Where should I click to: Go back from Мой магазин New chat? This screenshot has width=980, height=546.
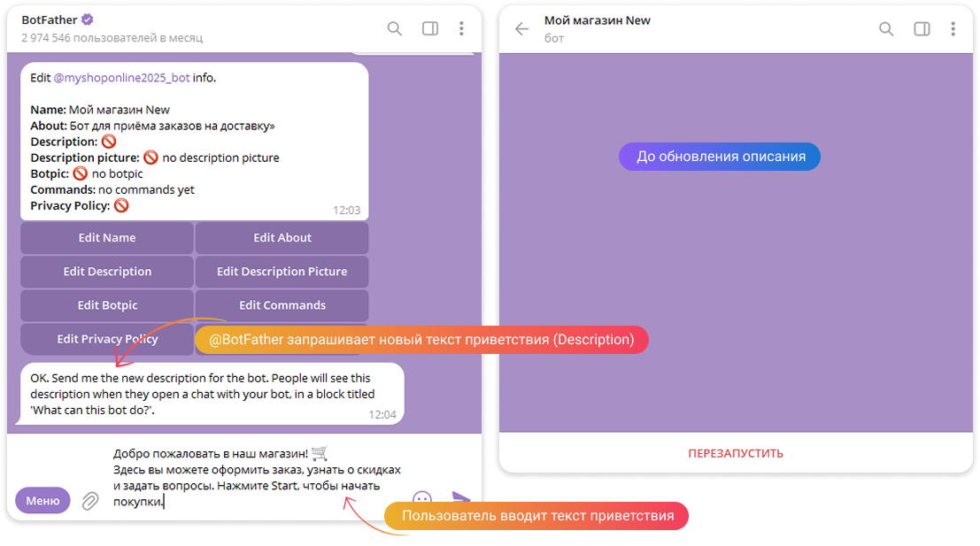click(522, 28)
